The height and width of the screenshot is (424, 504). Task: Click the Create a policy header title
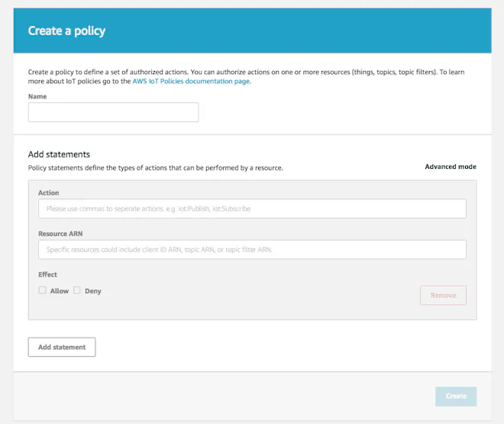pos(67,31)
